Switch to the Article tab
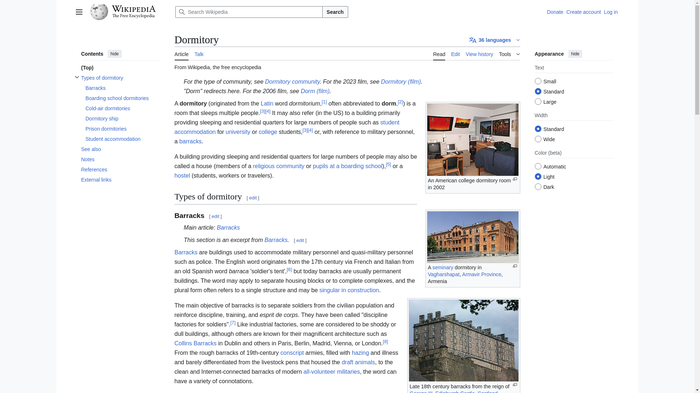 [181, 54]
